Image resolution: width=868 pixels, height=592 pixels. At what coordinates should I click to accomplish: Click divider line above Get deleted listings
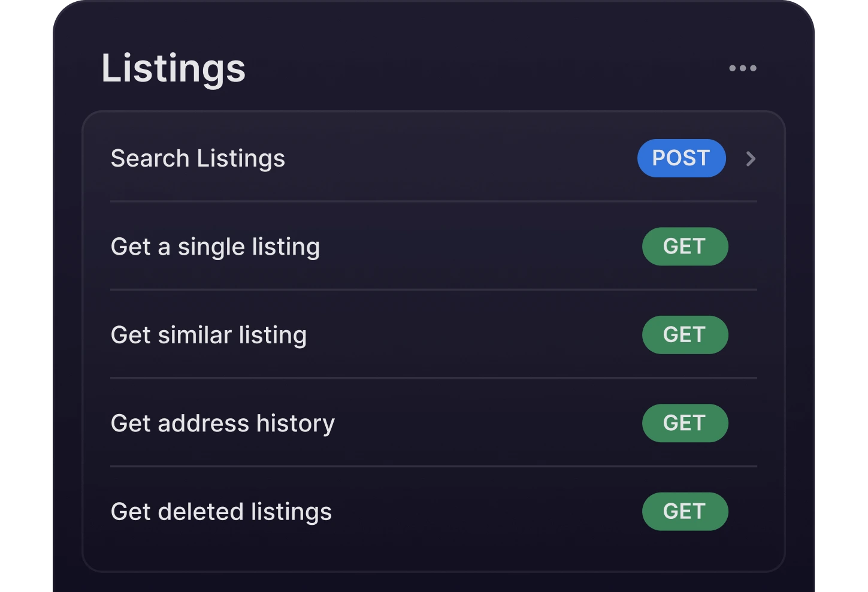coord(433,466)
